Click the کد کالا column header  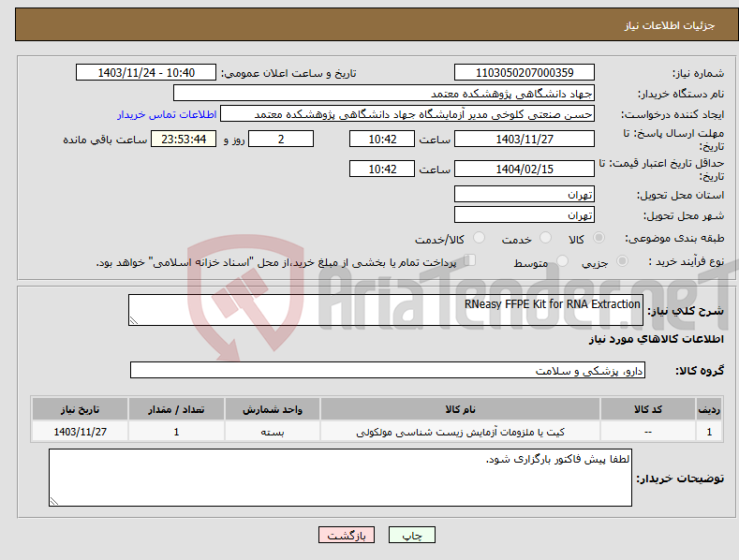click(x=648, y=409)
